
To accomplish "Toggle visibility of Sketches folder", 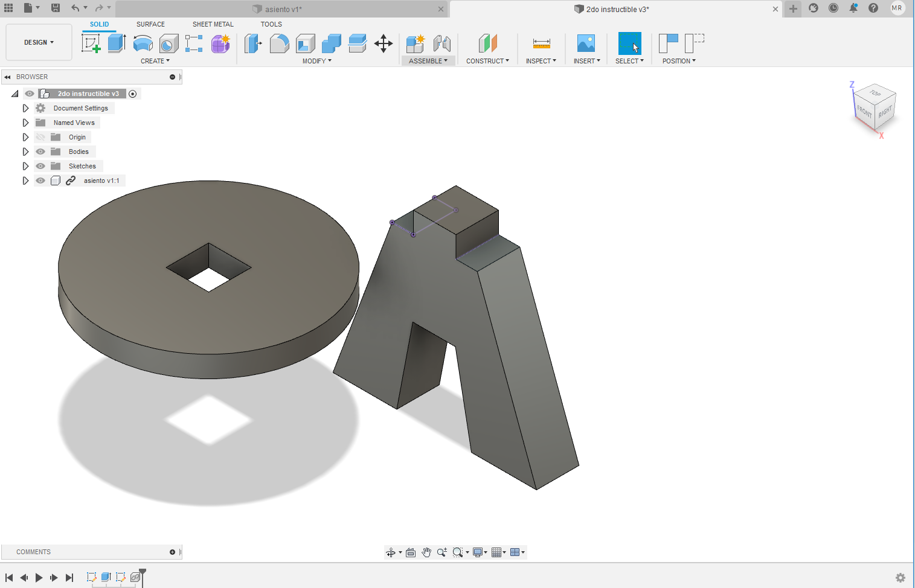I will click(40, 166).
